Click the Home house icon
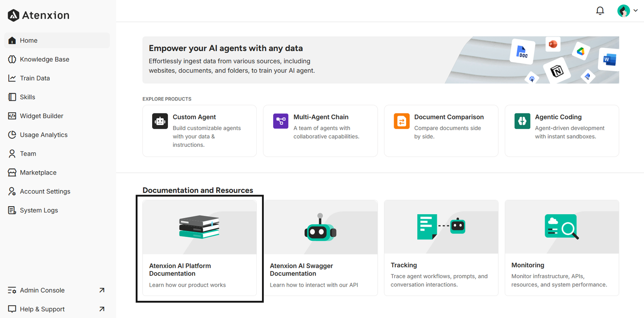Viewport: 644px width, 318px height. tap(12, 40)
